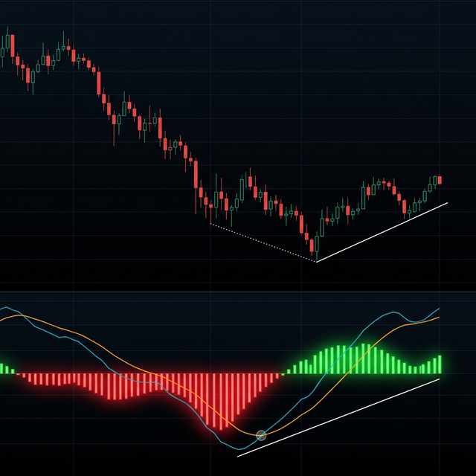Click the lowest green candle at the price bottom

pyautogui.click(x=317, y=246)
